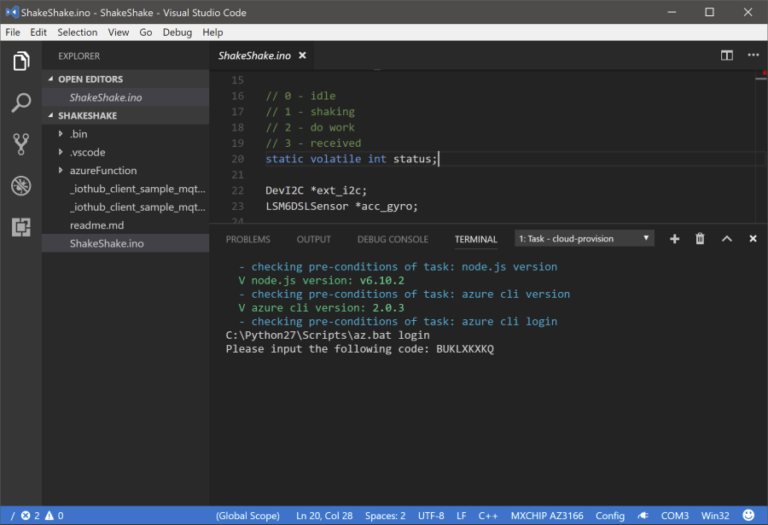The height and width of the screenshot is (525, 768).
Task: Expand the .vscode folder
Action: tap(61, 152)
